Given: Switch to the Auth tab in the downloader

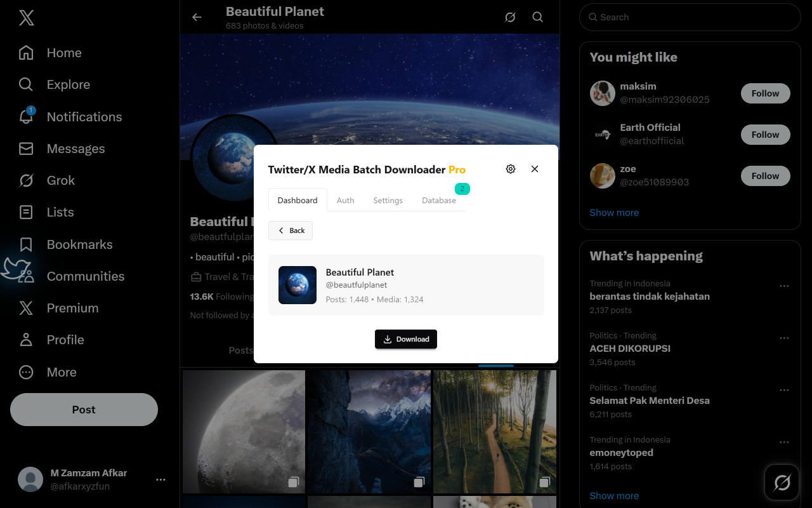Looking at the screenshot, I should 345,200.
